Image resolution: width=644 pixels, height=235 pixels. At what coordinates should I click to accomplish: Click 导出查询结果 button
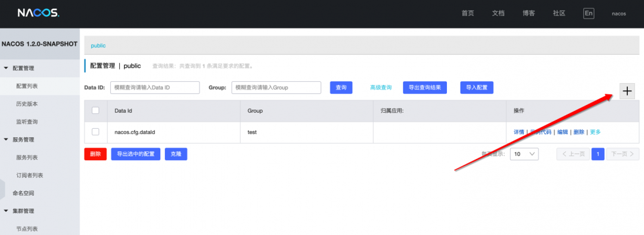pyautogui.click(x=424, y=88)
